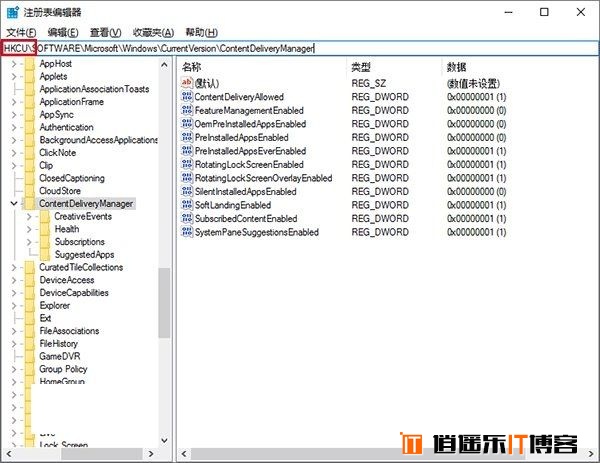600x463 pixels.
Task: Click the Explorer key folder icon
Action: [x=29, y=305]
